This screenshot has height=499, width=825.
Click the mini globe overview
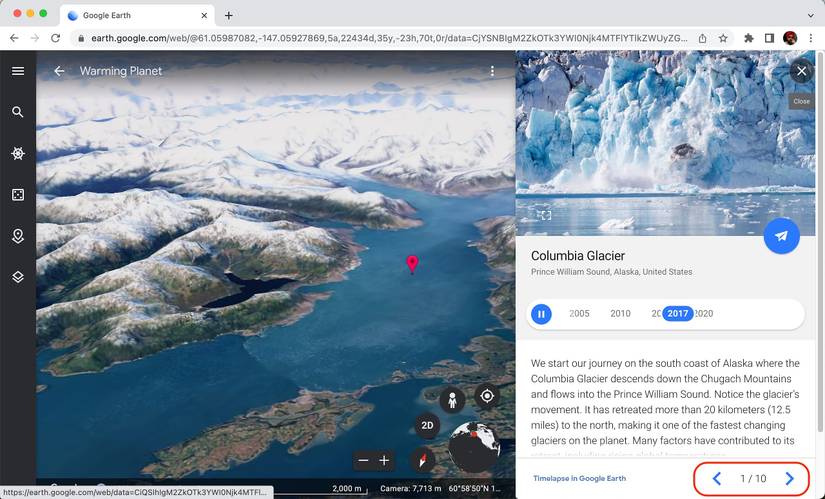tap(474, 447)
